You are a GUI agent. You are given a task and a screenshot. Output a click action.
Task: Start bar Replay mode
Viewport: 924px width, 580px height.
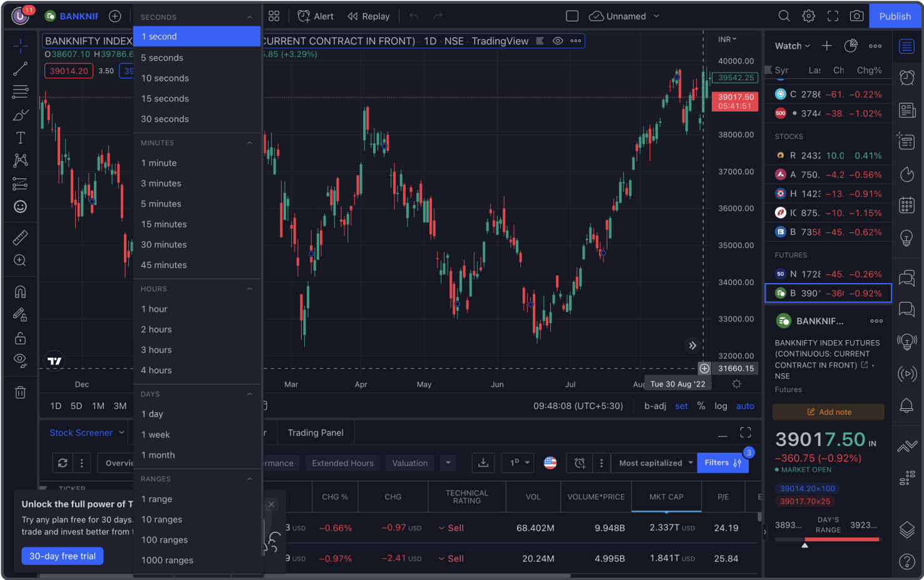click(368, 16)
